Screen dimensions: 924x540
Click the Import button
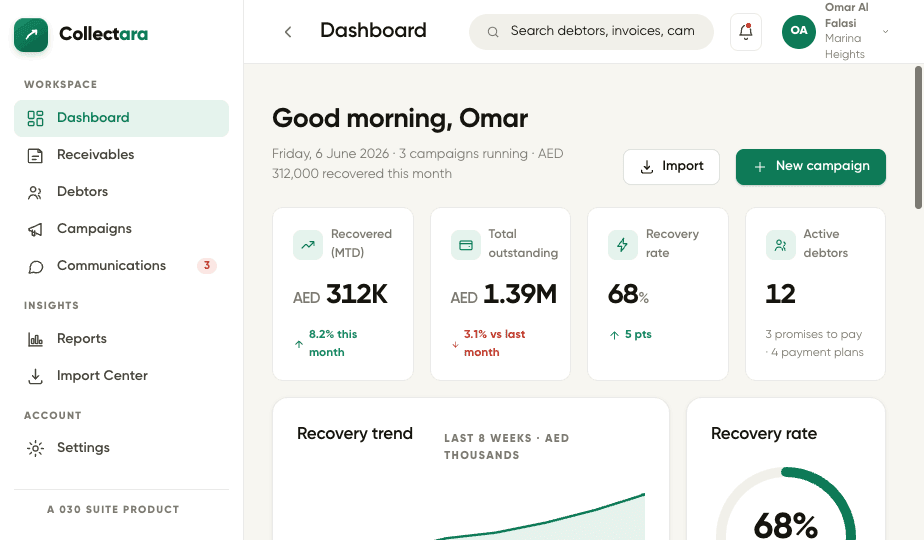coord(671,167)
